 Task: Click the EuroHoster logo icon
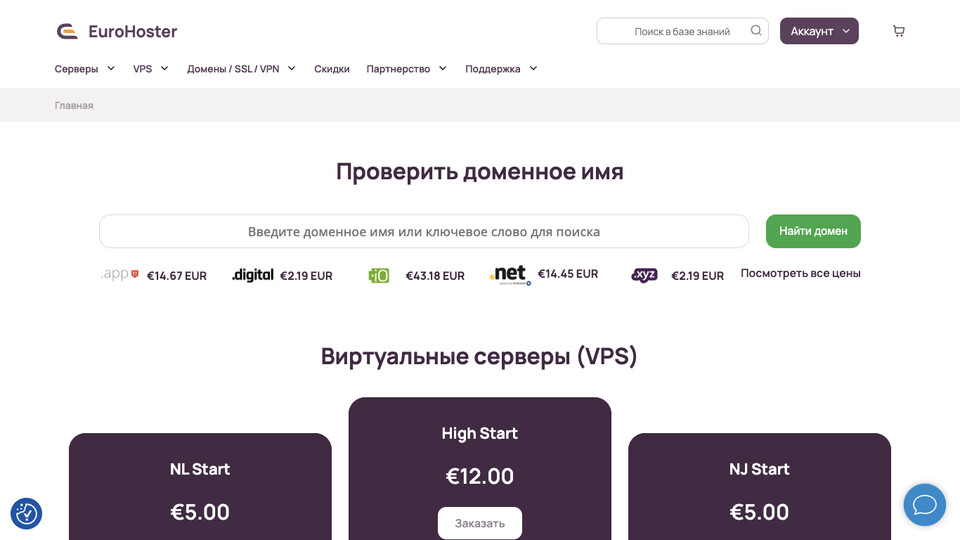(x=67, y=31)
